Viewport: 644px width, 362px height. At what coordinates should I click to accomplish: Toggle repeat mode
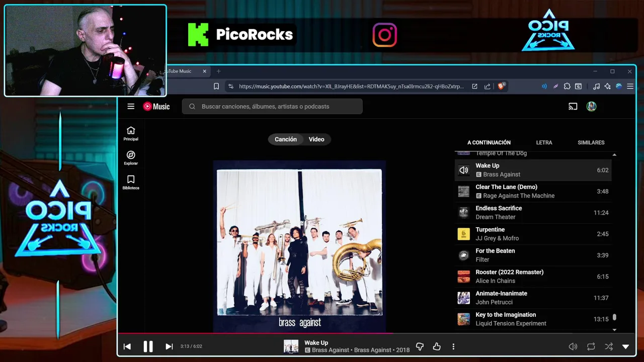591,346
